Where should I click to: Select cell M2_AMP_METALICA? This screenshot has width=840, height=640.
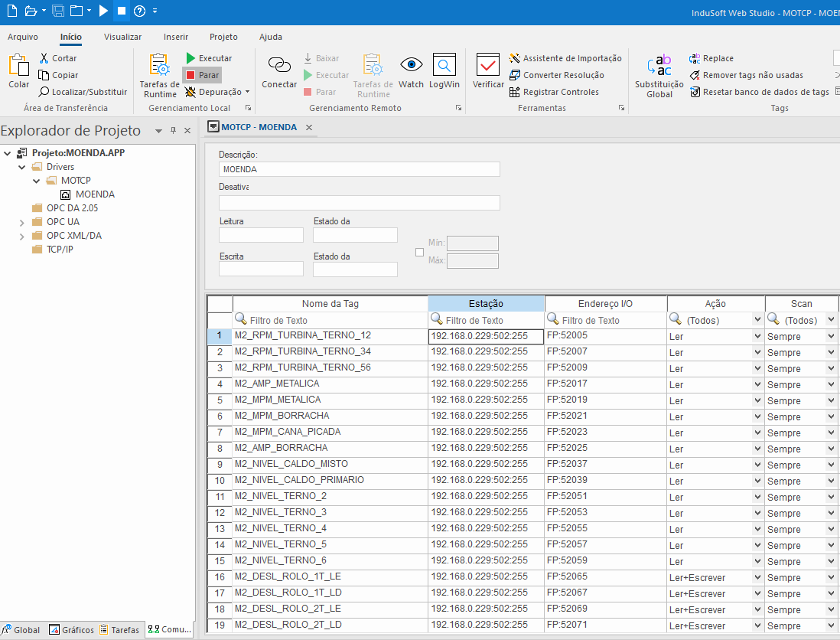point(330,384)
